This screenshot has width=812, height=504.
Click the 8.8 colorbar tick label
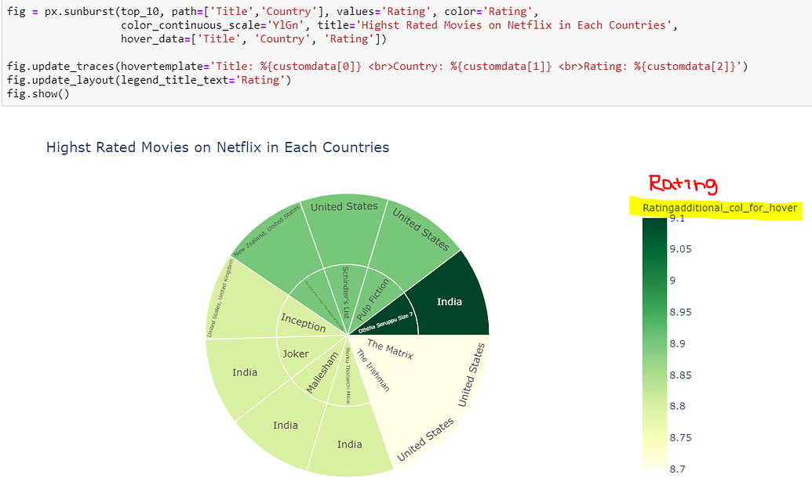tap(677, 406)
